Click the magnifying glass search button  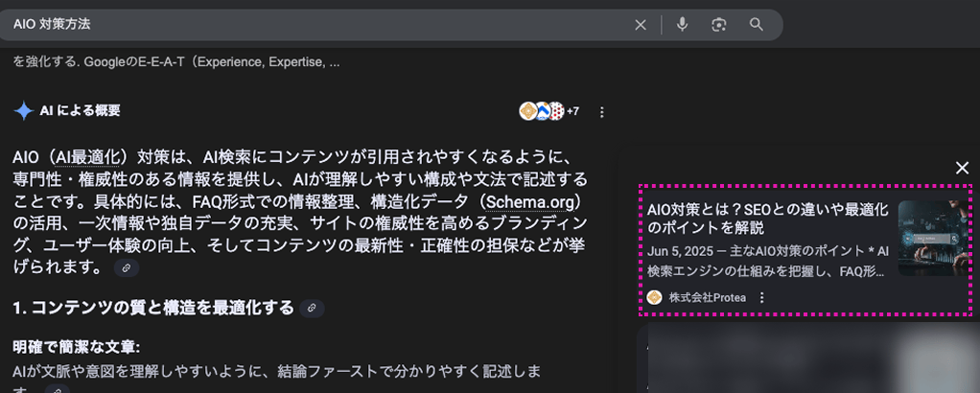pos(757,25)
